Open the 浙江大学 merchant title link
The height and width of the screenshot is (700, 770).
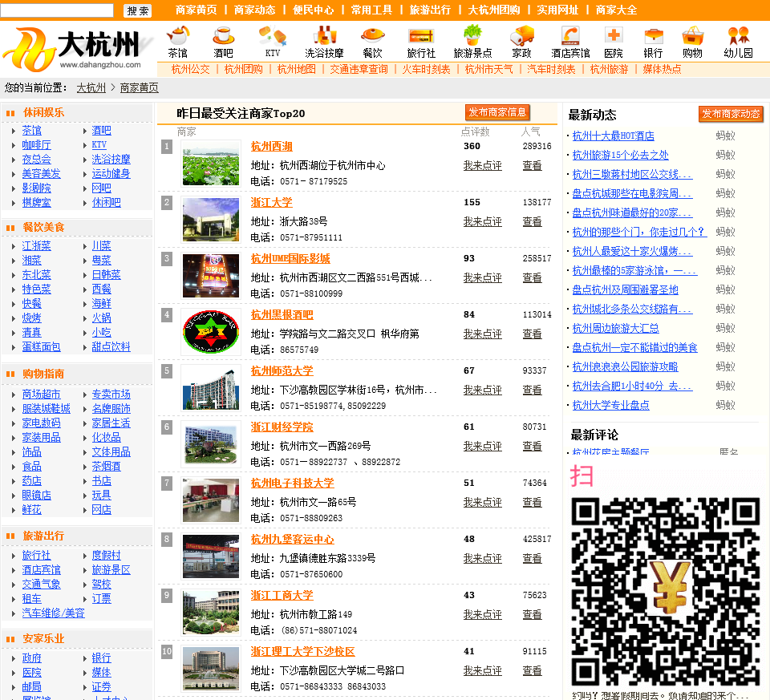[x=271, y=202]
